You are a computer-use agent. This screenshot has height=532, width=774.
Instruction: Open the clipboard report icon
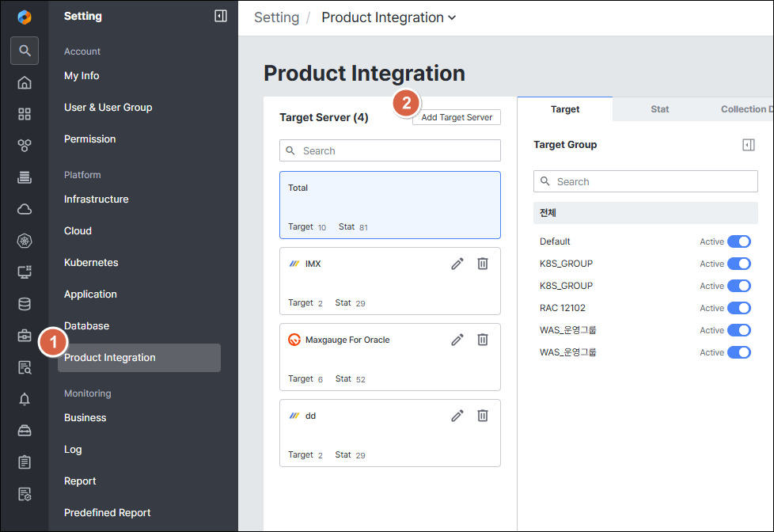[25, 462]
